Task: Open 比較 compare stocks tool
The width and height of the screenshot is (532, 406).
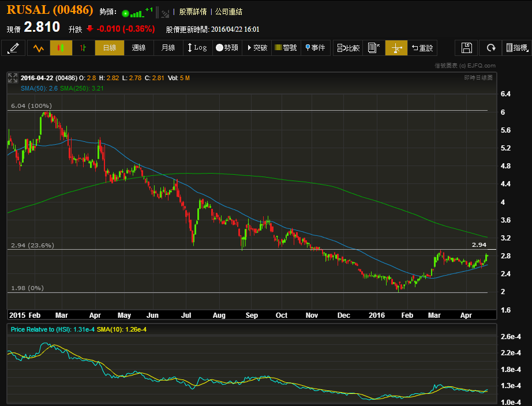Action: (x=348, y=48)
